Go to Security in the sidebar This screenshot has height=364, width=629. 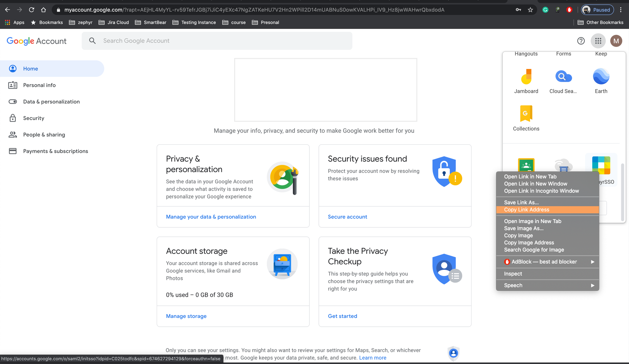click(x=34, y=118)
